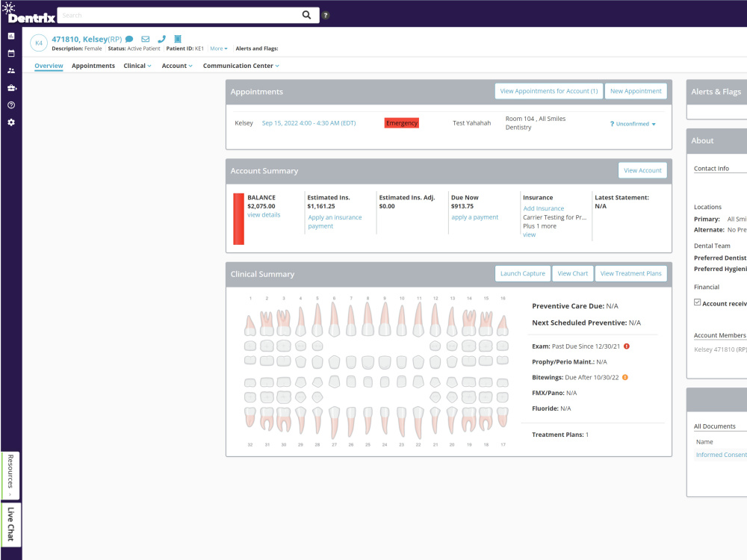Expand the Communication Center dropdown

pos(241,66)
